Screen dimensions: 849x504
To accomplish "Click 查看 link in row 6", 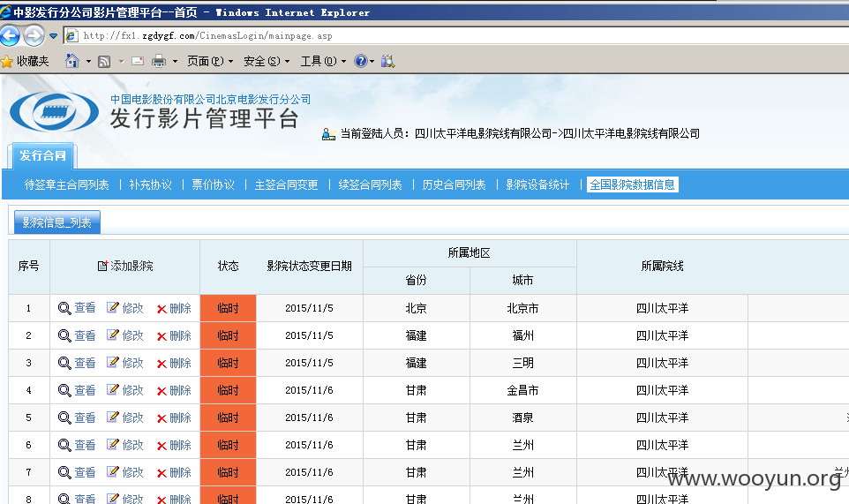I will coord(85,445).
